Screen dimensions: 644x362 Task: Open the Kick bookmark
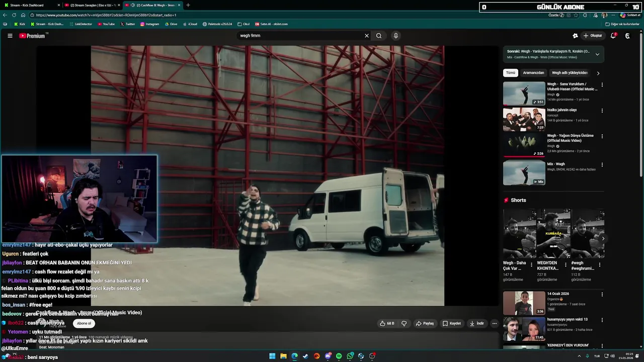pyautogui.click(x=20, y=24)
